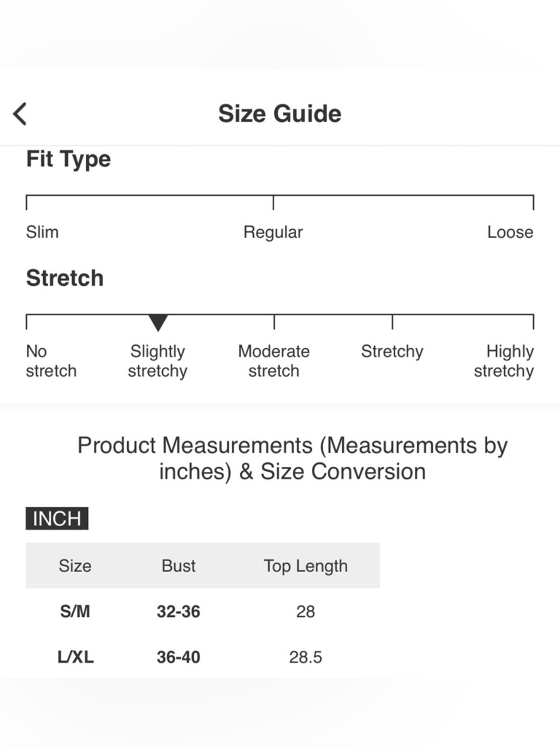Click the Regular fit label
Viewport: 560px width, 747px height.
pyautogui.click(x=273, y=232)
